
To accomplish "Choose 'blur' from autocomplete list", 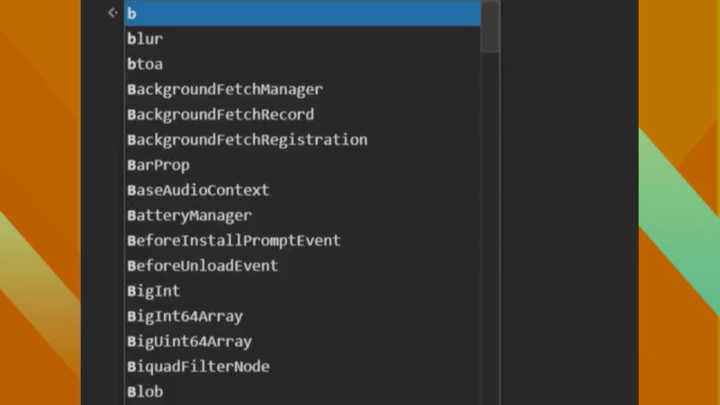I will tap(145, 39).
